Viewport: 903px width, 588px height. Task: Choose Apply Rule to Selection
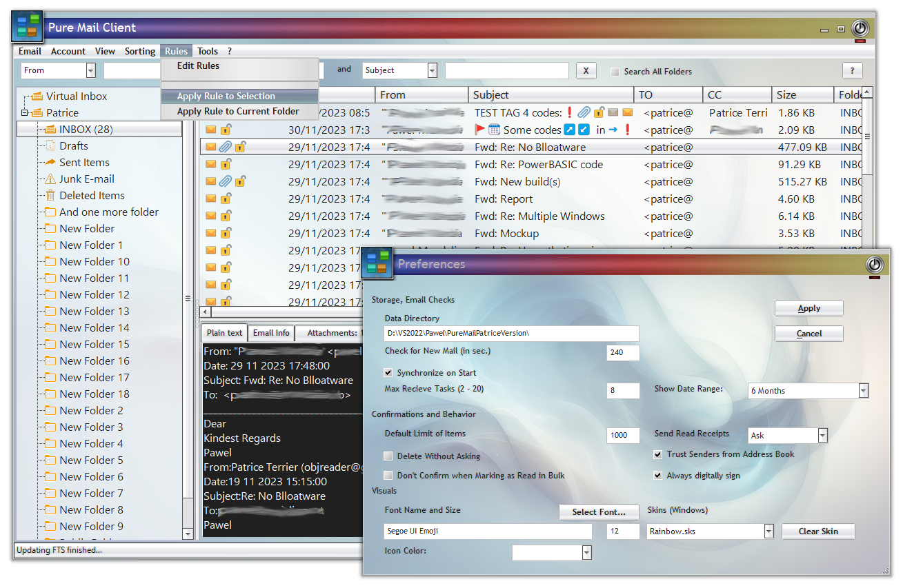(x=239, y=97)
